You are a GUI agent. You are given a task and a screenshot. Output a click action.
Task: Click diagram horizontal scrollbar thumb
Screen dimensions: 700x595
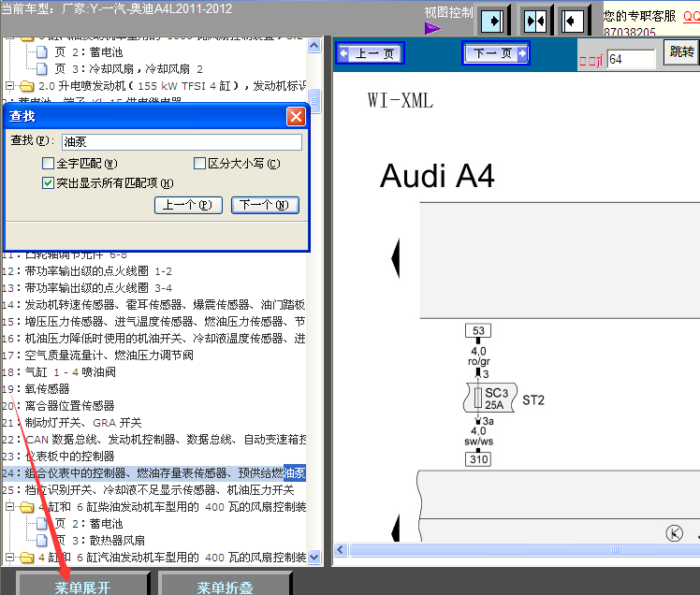[x=525, y=549]
